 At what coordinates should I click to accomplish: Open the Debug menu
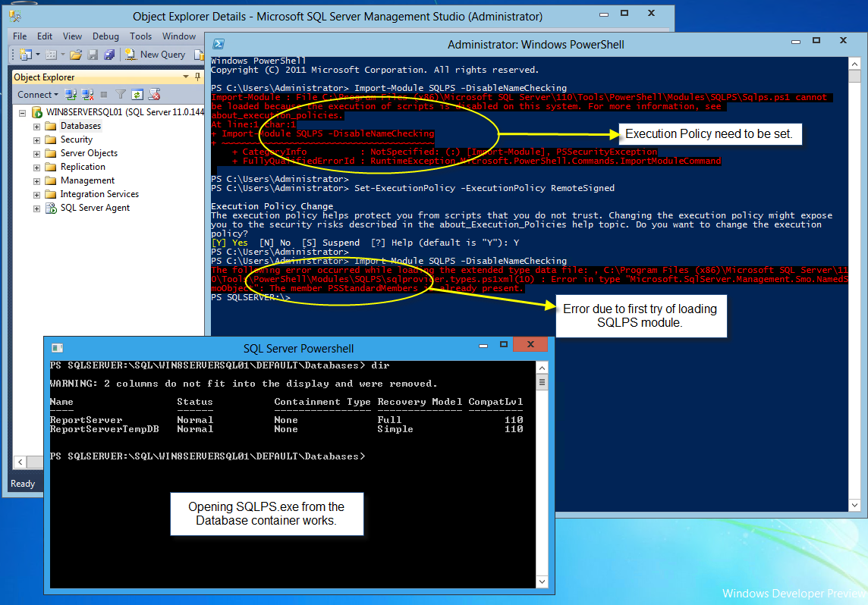click(105, 36)
